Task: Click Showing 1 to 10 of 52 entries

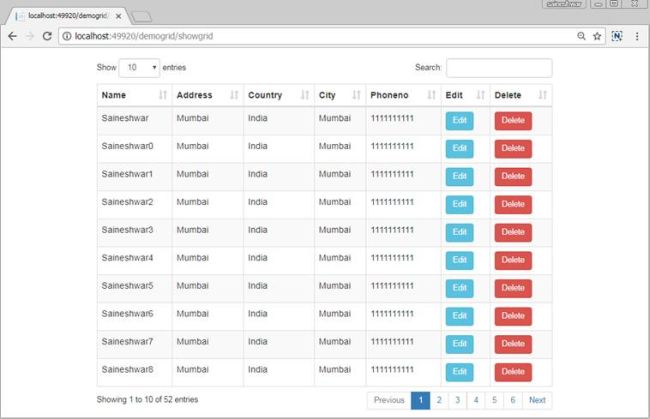Action: pyautogui.click(x=147, y=400)
